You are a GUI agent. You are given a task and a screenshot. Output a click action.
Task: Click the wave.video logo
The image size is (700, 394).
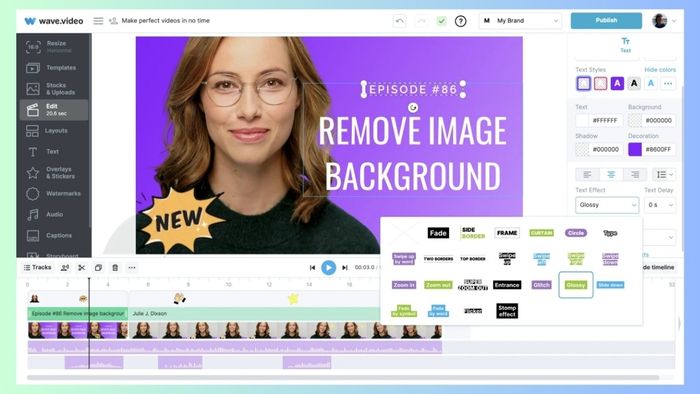[54, 21]
